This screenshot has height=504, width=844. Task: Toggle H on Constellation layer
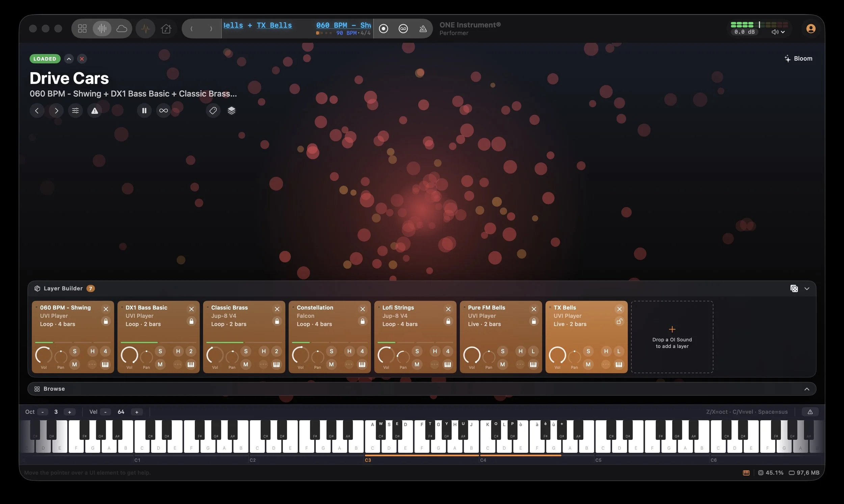coord(349,351)
